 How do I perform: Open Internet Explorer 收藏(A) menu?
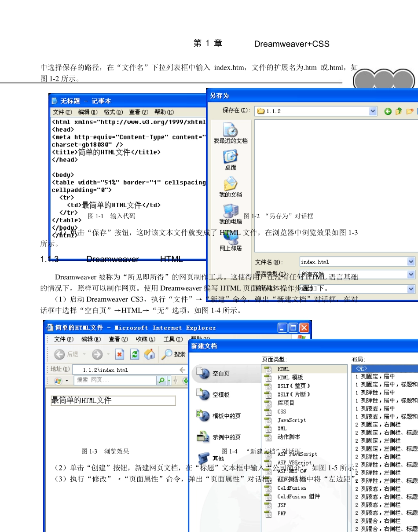[x=146, y=339]
